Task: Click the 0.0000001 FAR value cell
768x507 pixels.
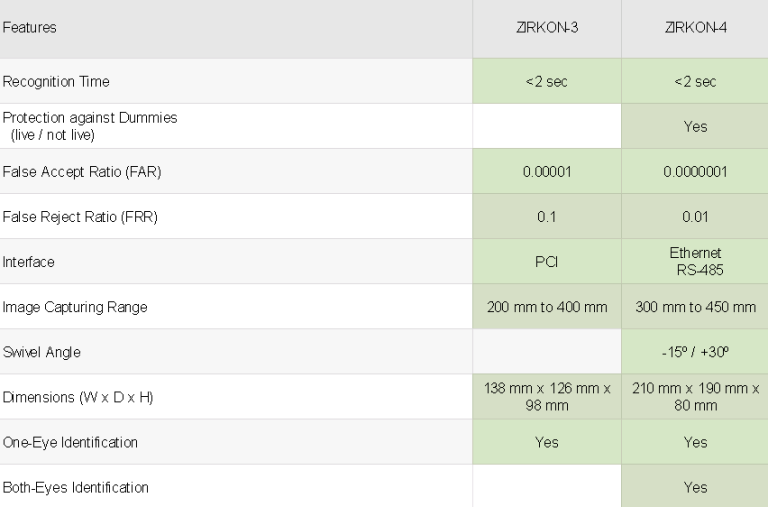Action: [x=694, y=172]
